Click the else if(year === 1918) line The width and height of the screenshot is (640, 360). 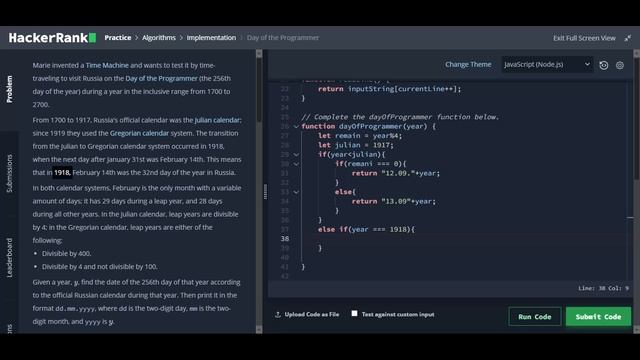tap(366, 229)
